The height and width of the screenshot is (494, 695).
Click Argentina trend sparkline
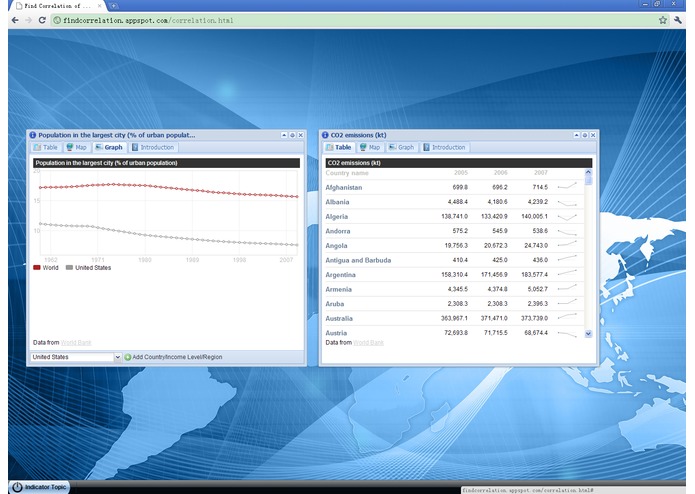[x=567, y=273]
